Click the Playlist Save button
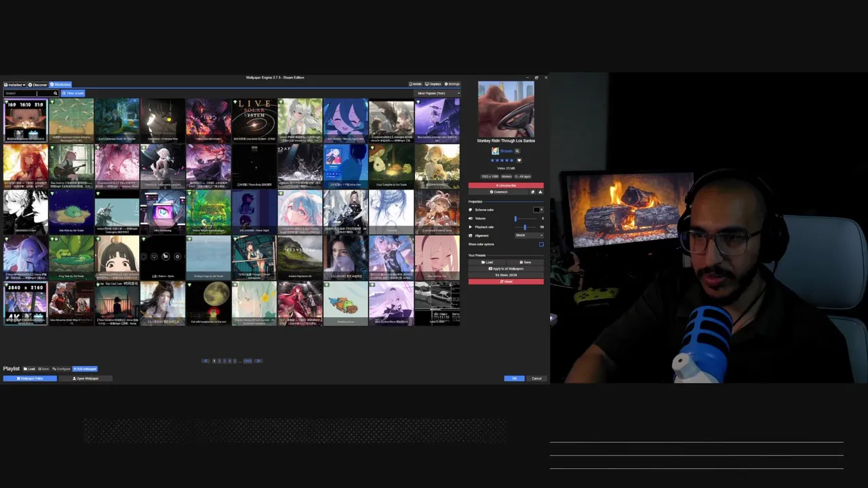The width and height of the screenshot is (868, 488). click(43, 369)
